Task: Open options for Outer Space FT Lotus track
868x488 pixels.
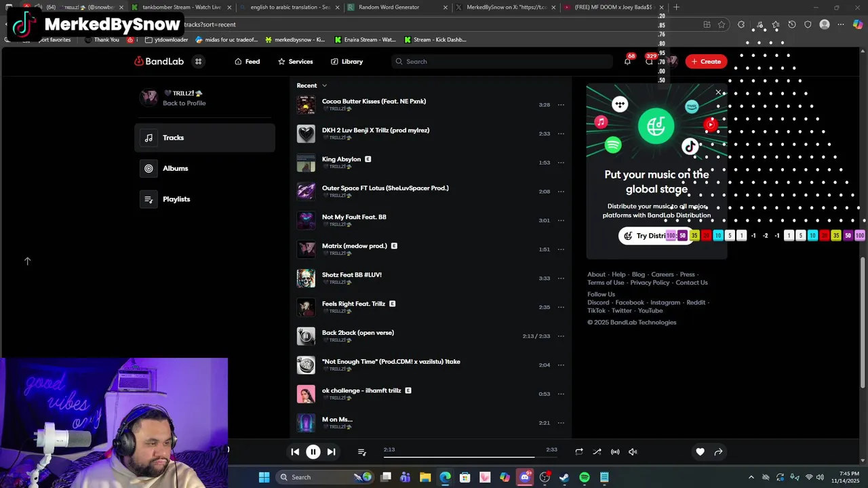Action: coord(561,192)
